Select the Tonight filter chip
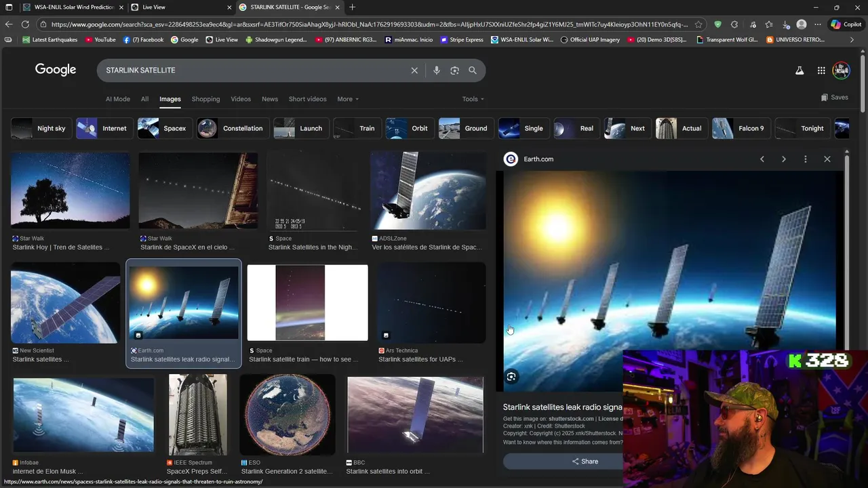 point(802,128)
